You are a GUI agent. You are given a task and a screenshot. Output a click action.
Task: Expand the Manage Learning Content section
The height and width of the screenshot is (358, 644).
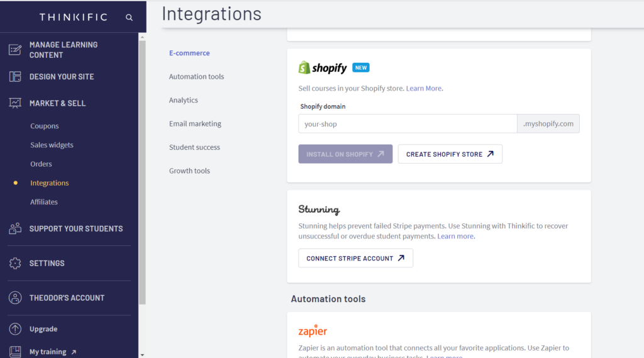[x=63, y=50]
